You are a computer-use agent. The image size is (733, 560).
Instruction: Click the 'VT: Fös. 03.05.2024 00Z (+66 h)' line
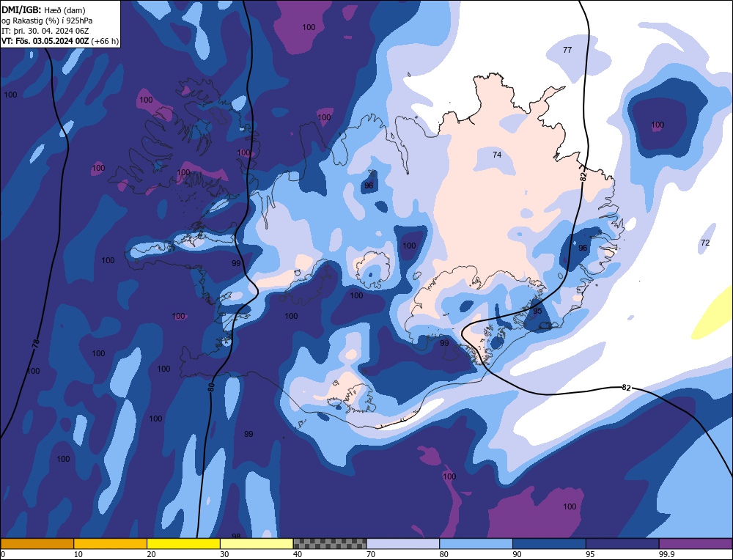coord(60,41)
